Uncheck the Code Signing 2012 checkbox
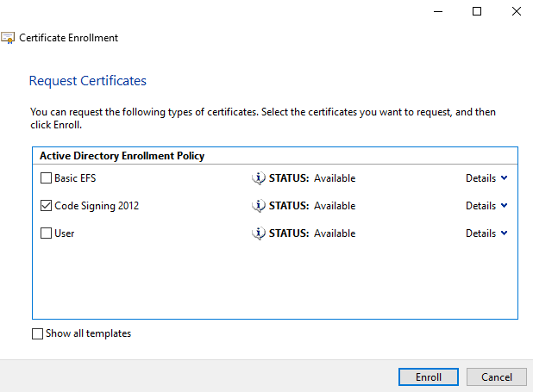The width and height of the screenshot is (533, 392). (46, 206)
